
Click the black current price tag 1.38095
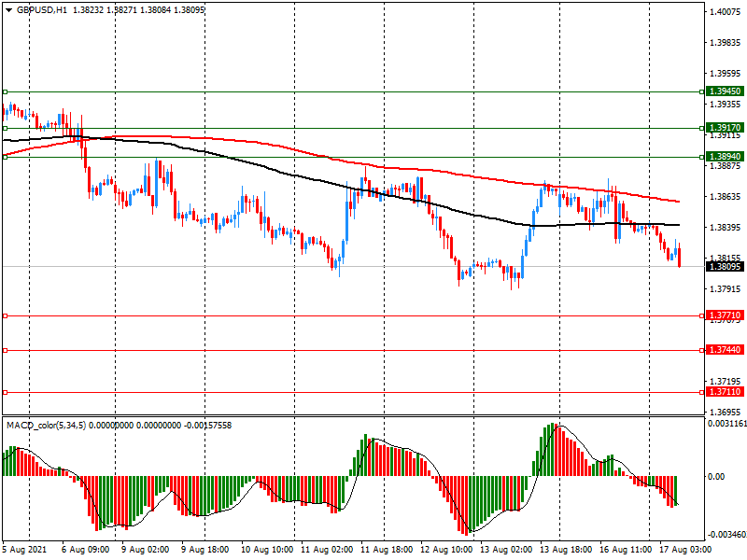[725, 266]
